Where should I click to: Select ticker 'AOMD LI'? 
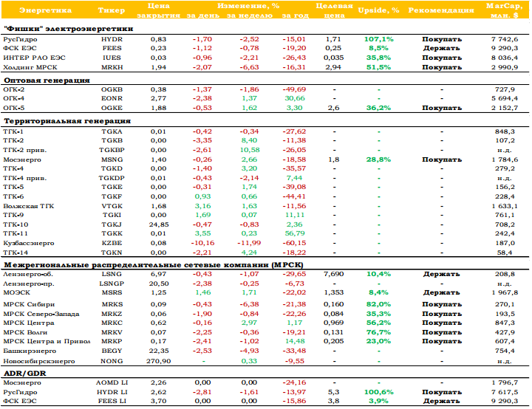[x=112, y=383]
